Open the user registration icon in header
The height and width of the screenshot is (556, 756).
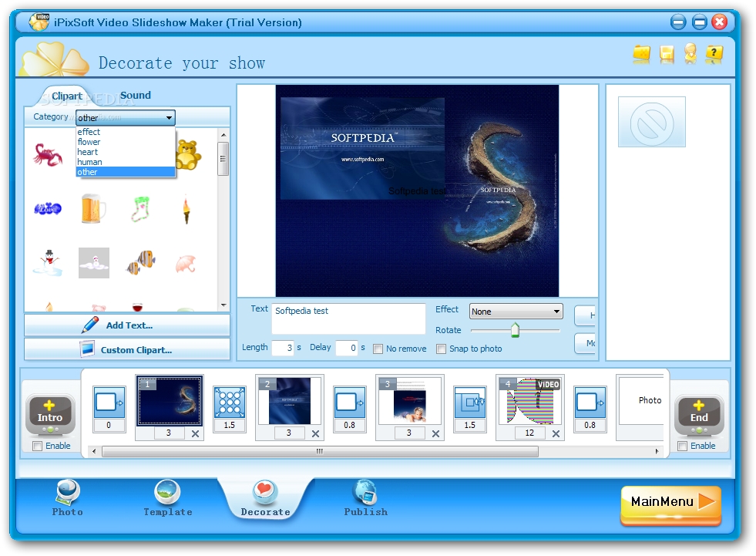point(690,53)
